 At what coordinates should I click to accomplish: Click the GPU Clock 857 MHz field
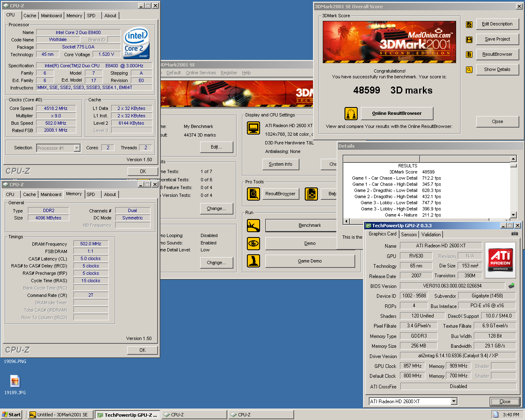(x=413, y=366)
